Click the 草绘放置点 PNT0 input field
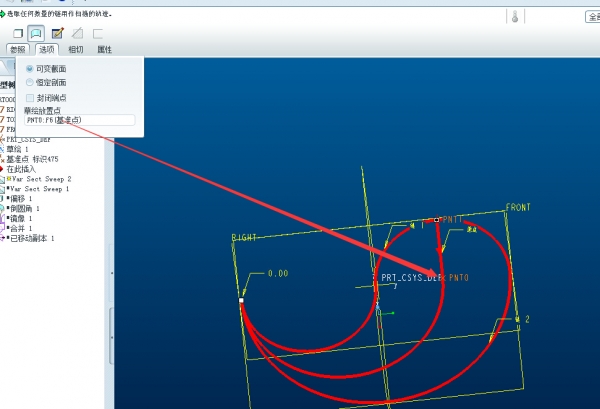This screenshot has width=600, height=409. (79, 120)
